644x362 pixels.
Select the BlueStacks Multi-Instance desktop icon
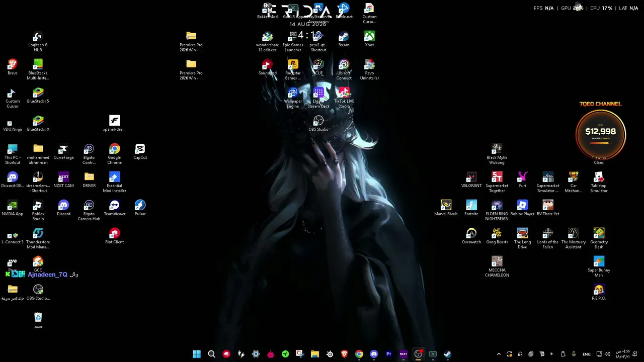click(38, 70)
